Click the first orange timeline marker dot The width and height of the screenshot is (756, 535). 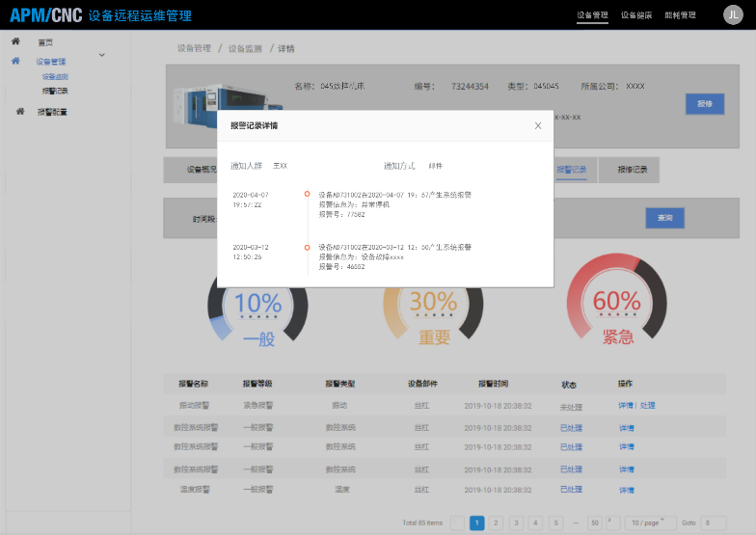[307, 195]
